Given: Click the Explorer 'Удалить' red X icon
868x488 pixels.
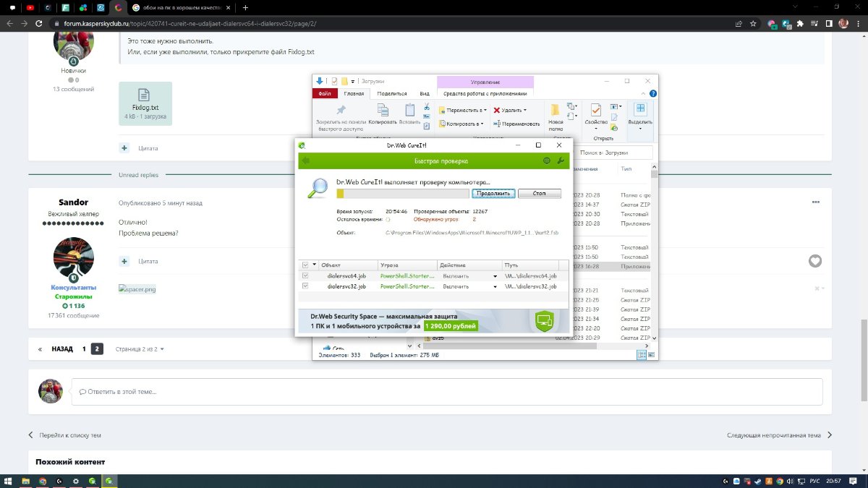Looking at the screenshot, I should (496, 110).
